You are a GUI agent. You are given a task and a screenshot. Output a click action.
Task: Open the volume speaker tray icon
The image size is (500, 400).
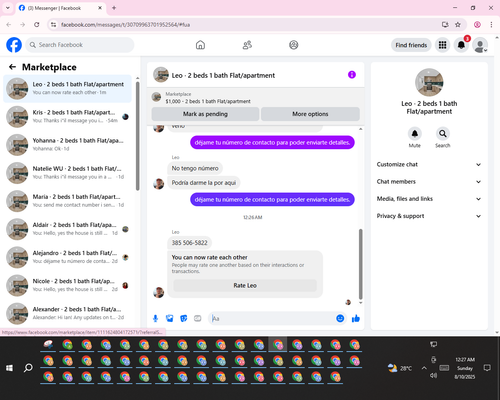[433, 376]
